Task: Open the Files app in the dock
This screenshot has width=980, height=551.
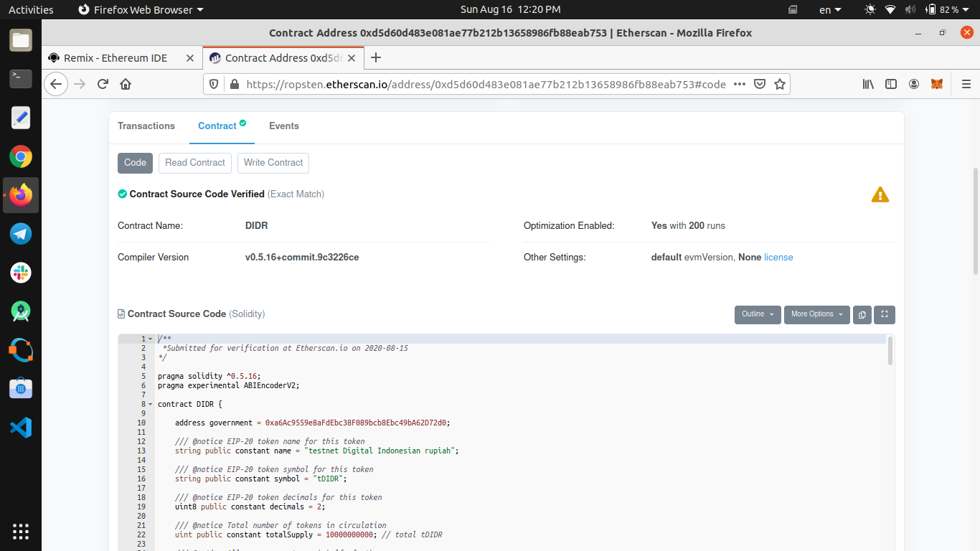Action: (x=21, y=40)
